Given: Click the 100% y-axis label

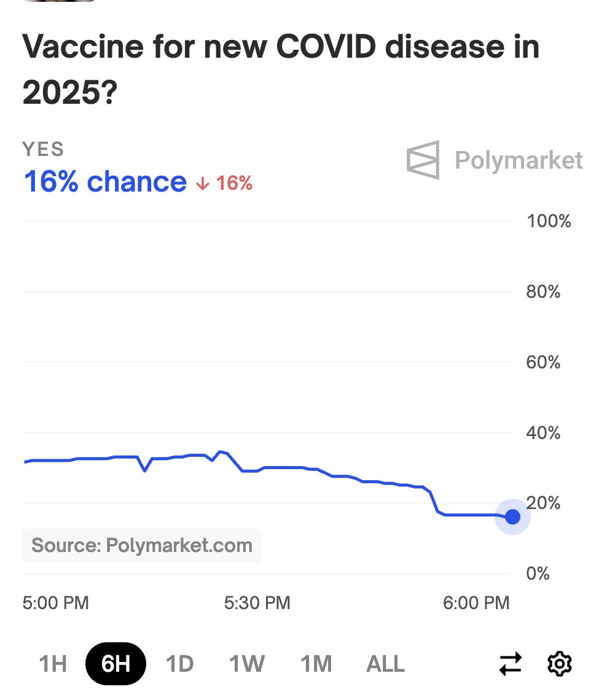Looking at the screenshot, I should click(549, 221).
